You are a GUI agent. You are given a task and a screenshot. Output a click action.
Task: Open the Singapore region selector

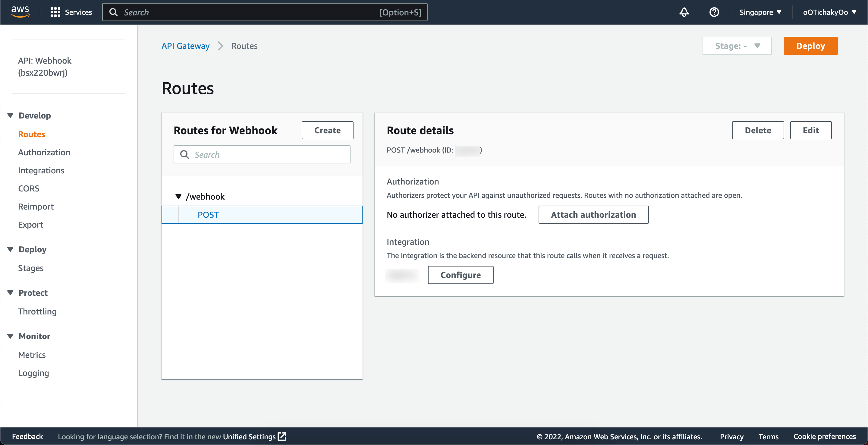coord(759,12)
